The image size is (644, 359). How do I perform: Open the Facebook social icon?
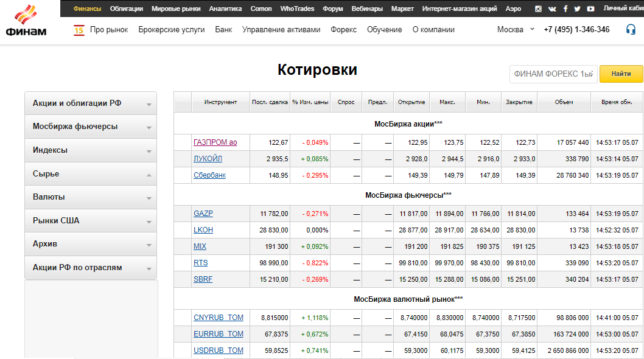[x=565, y=9]
